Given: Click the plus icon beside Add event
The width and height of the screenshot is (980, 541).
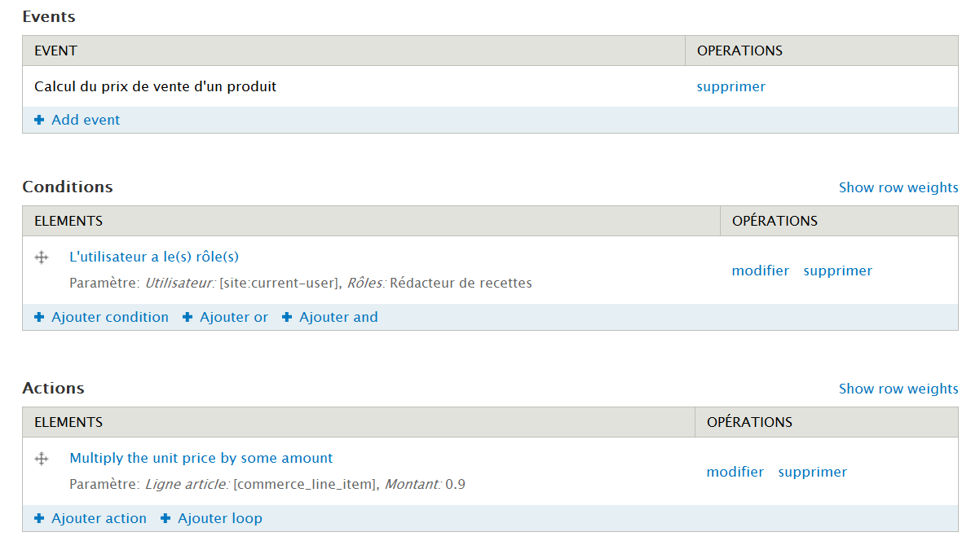Looking at the screenshot, I should [39, 120].
